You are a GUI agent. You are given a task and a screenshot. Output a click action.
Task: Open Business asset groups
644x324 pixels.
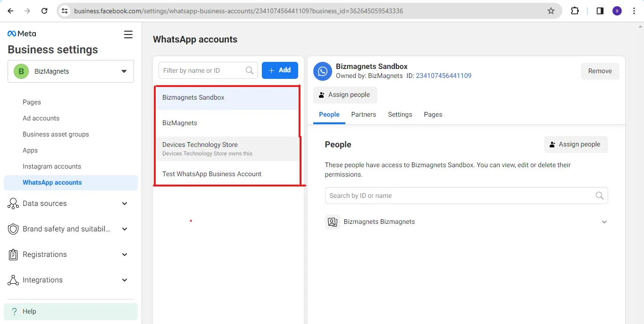pyautogui.click(x=56, y=134)
